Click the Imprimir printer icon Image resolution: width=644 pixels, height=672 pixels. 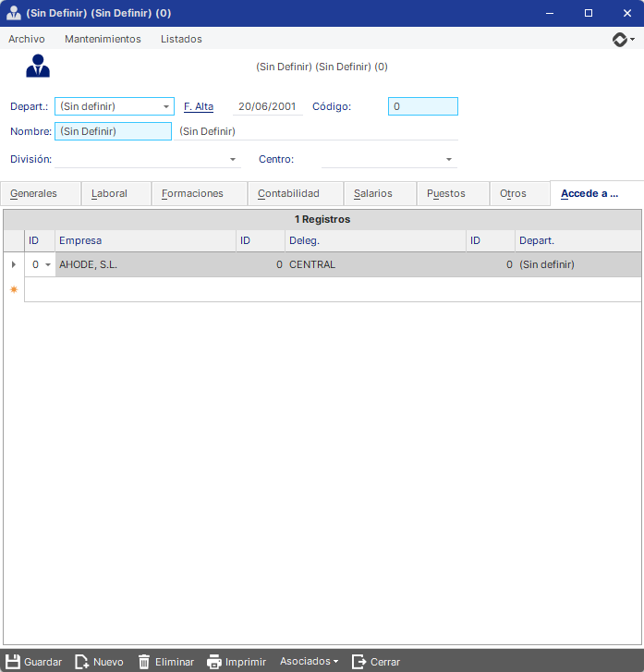(x=214, y=662)
